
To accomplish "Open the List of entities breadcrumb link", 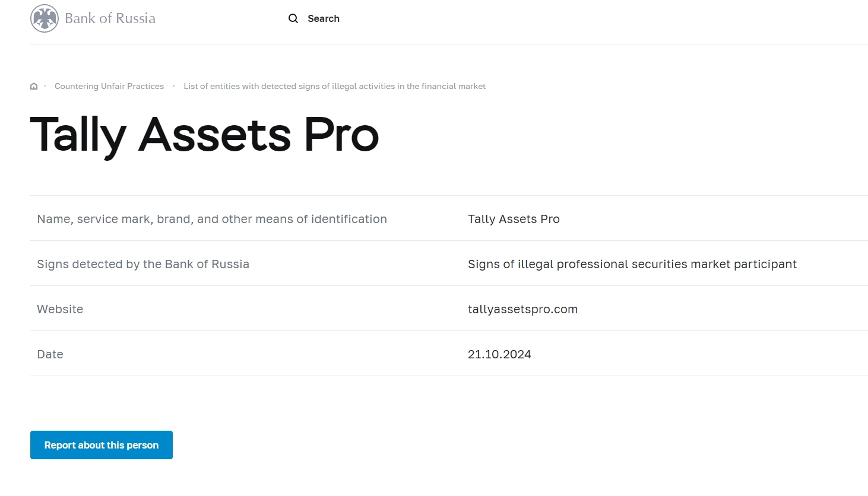I will click(x=334, y=87).
